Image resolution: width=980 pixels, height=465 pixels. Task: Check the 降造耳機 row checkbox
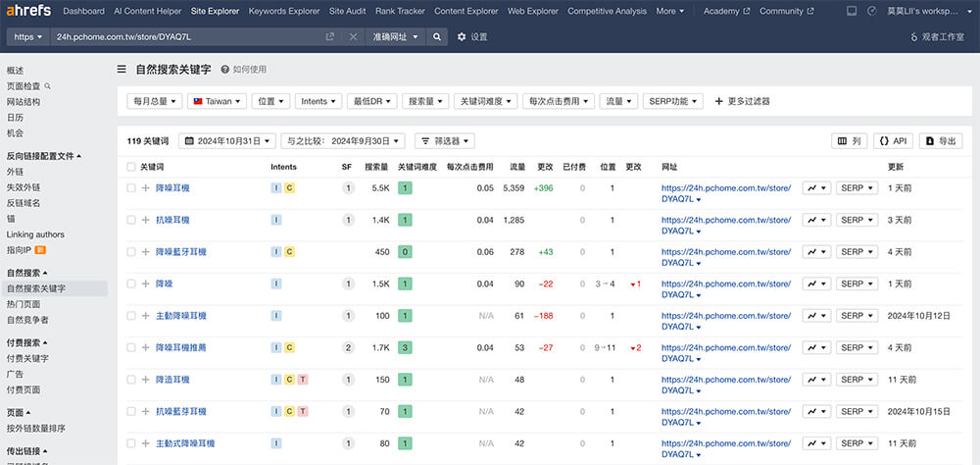(x=130, y=380)
